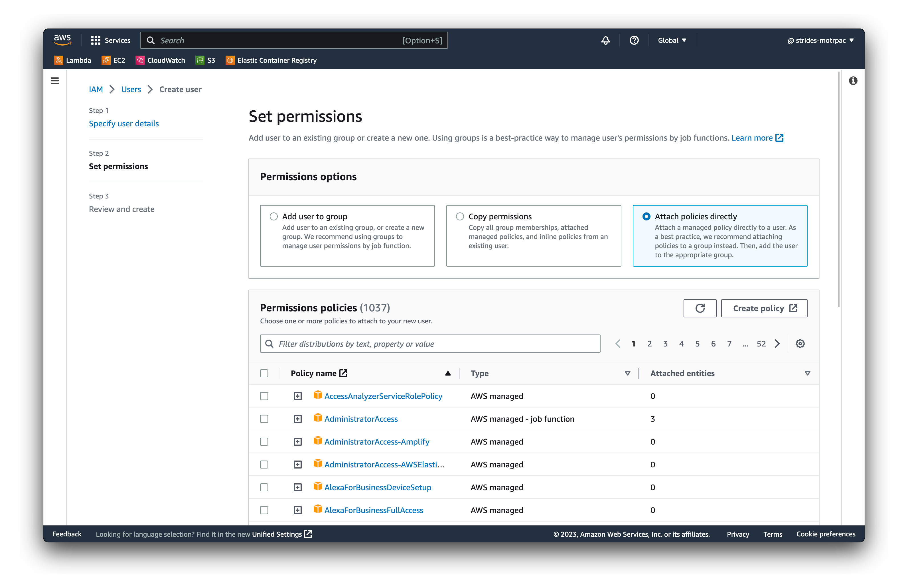The image size is (908, 588).
Task: Select Attach policies directly option
Action: 646,216
